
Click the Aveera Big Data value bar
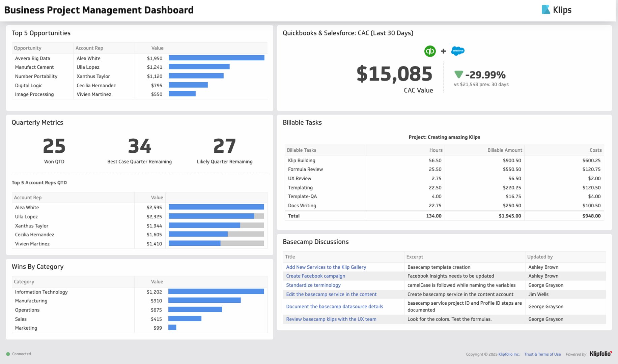click(x=216, y=58)
